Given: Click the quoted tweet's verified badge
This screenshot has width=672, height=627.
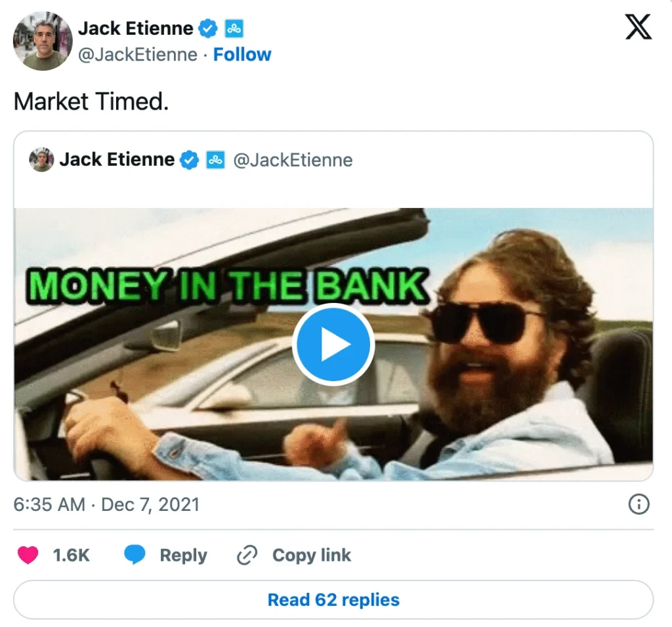Looking at the screenshot, I should click(189, 160).
